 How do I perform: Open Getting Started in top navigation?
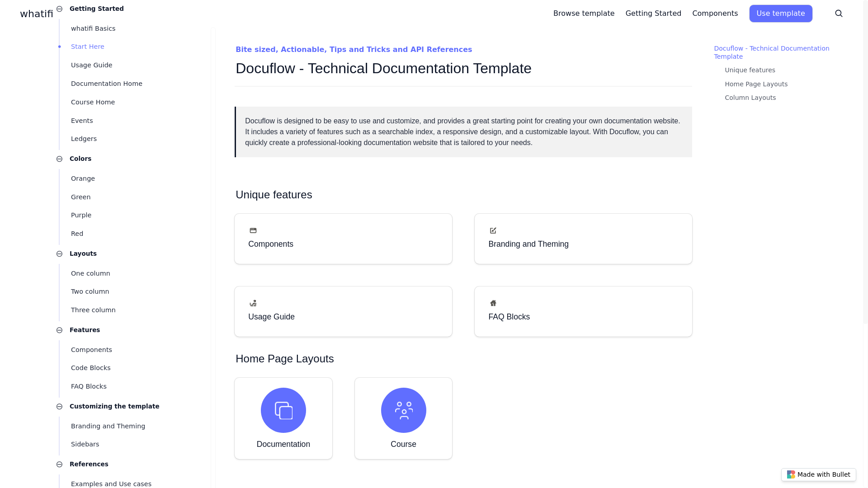pyautogui.click(x=653, y=14)
